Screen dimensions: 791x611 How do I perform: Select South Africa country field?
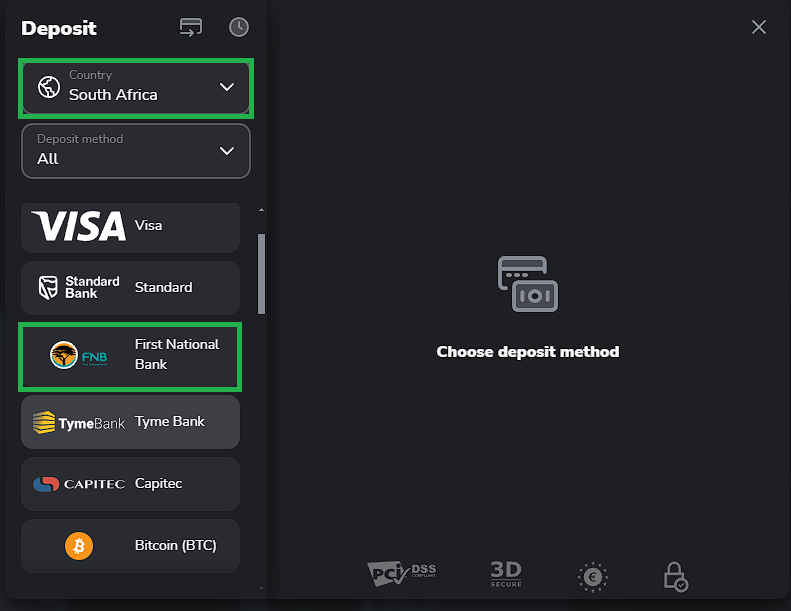tap(136, 88)
